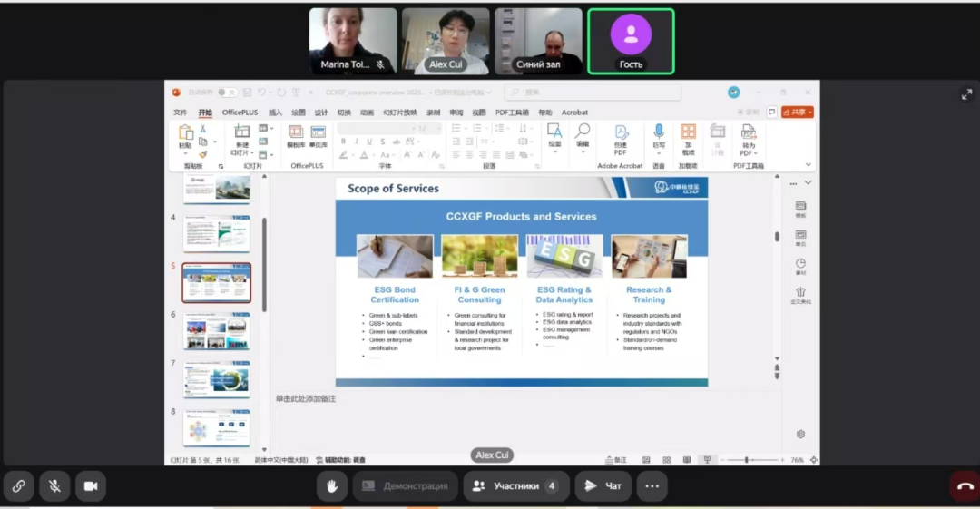Click the Undo arrow in PowerPoint
Screen dimensions: 980x509
[262, 92]
